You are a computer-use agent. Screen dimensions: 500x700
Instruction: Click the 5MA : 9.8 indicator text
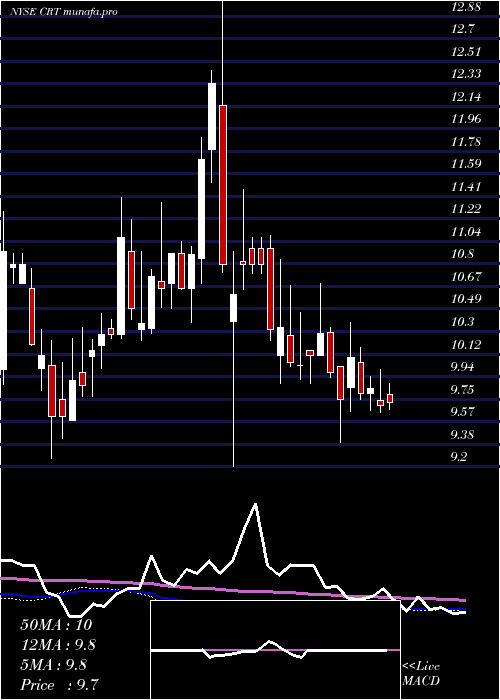pyautogui.click(x=54, y=665)
